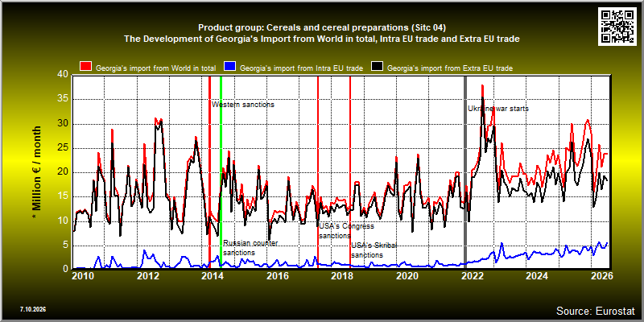Click the QR code image
Viewport: 644px width, 322px height.
point(617,26)
